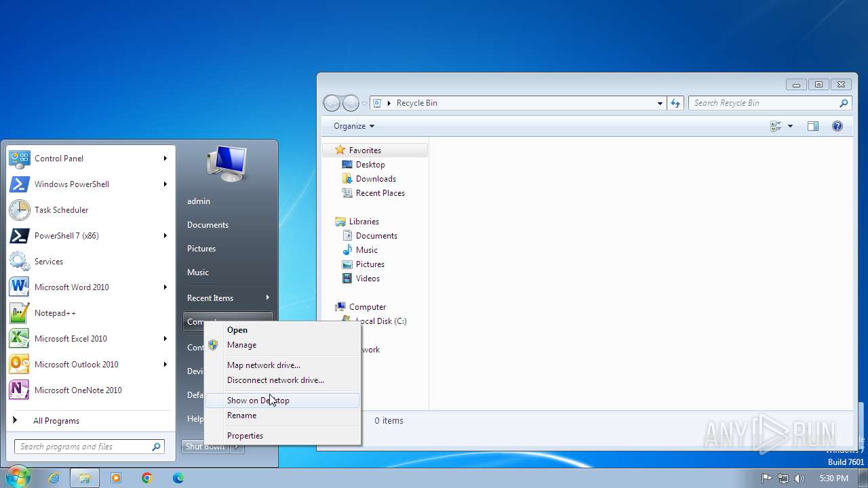Toggle the preview pane button
Viewport: 868px width, 488px height.
pyautogui.click(x=813, y=126)
